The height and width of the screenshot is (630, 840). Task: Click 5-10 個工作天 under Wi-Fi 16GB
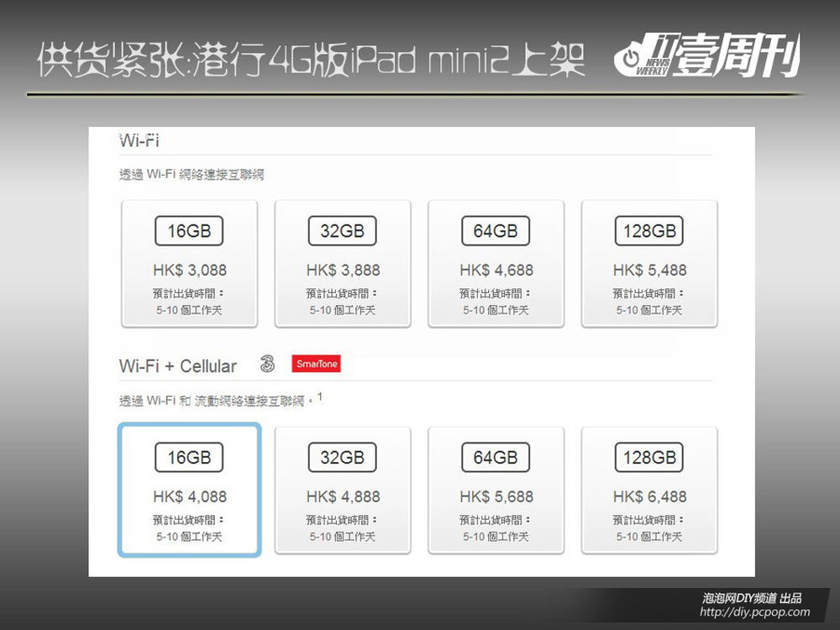click(x=189, y=310)
